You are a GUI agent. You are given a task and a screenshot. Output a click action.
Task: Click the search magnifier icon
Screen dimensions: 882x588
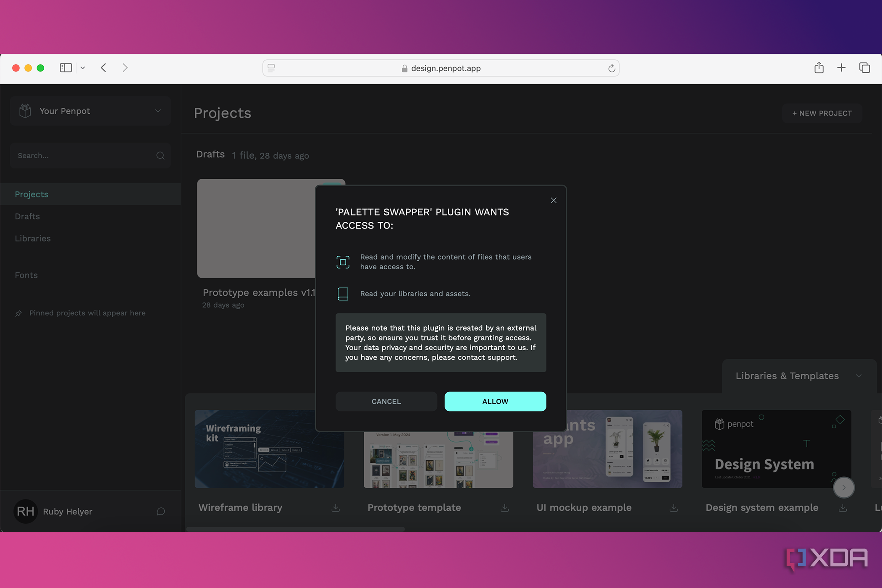pyautogui.click(x=160, y=155)
